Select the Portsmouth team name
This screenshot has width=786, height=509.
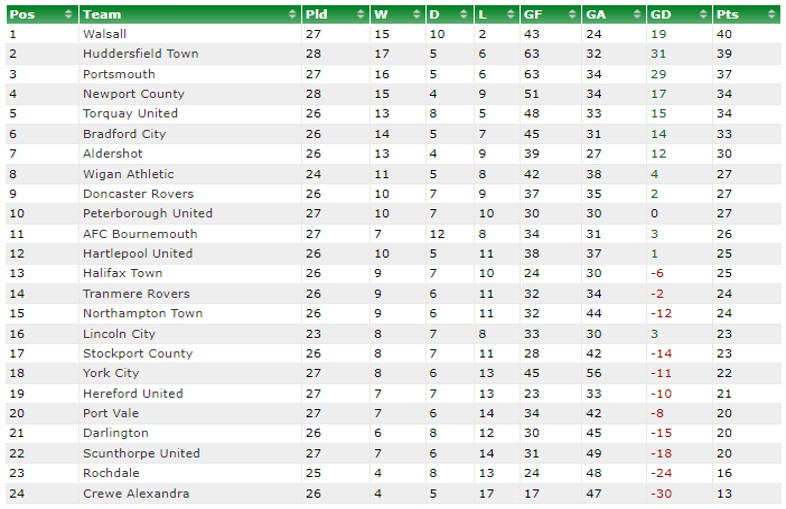[119, 74]
